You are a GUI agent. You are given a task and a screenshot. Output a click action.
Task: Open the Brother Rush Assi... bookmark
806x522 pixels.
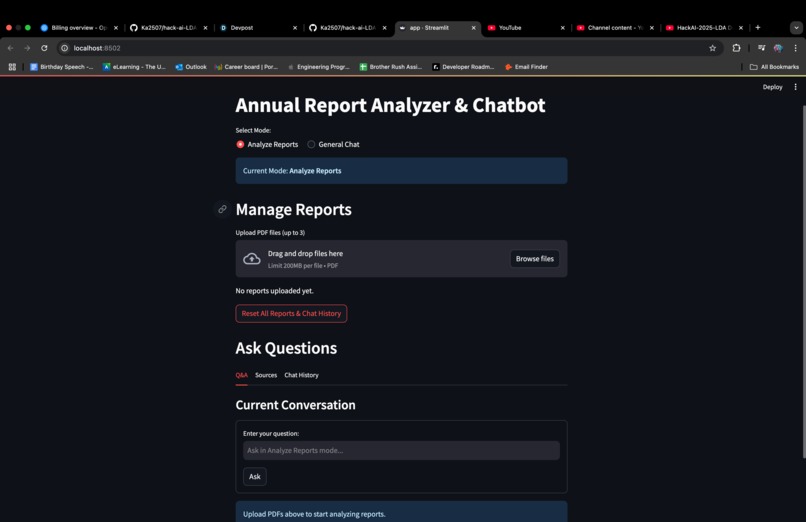pos(391,67)
